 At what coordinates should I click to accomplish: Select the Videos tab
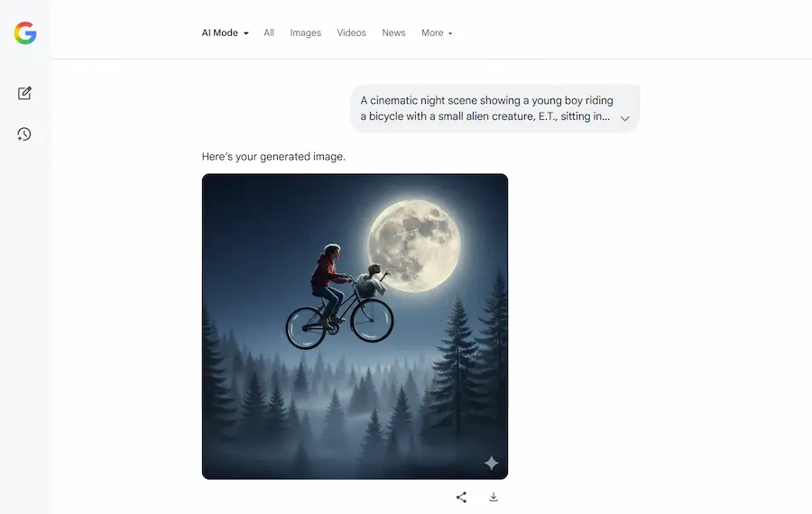pyautogui.click(x=352, y=33)
